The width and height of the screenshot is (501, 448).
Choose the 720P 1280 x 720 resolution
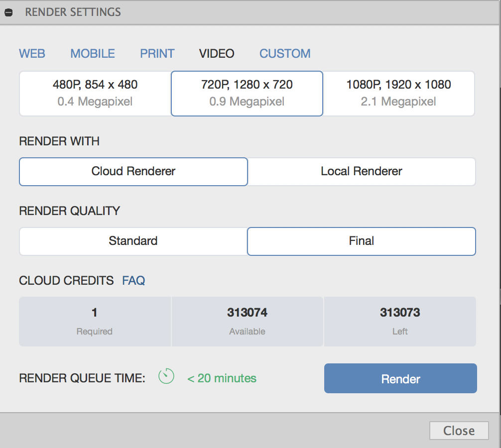[x=247, y=94]
